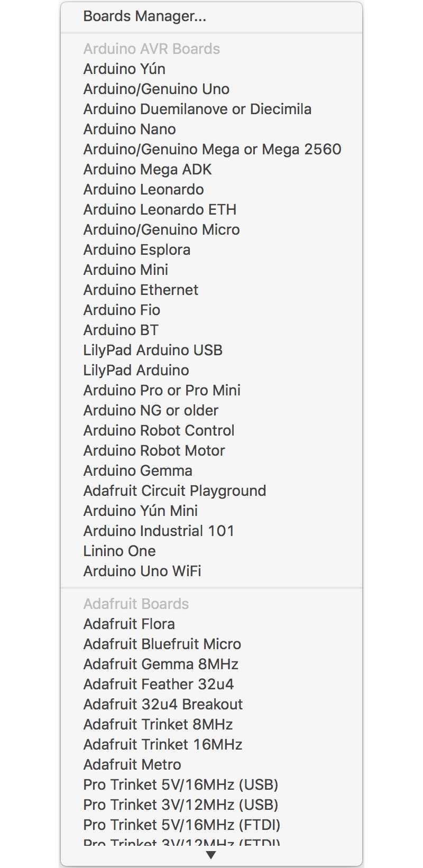The image size is (423, 868).
Task: Choose the Arduino Esplora board
Action: tap(136, 250)
